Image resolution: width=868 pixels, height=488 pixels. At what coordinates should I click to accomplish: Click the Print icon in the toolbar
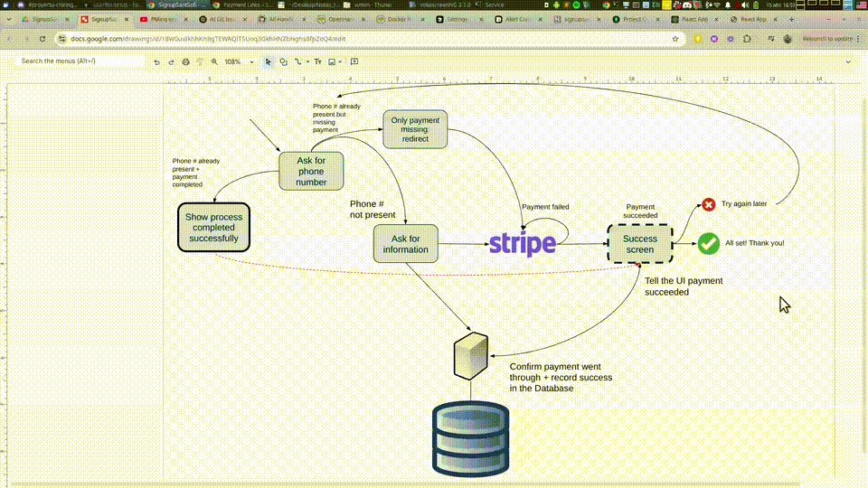185,62
